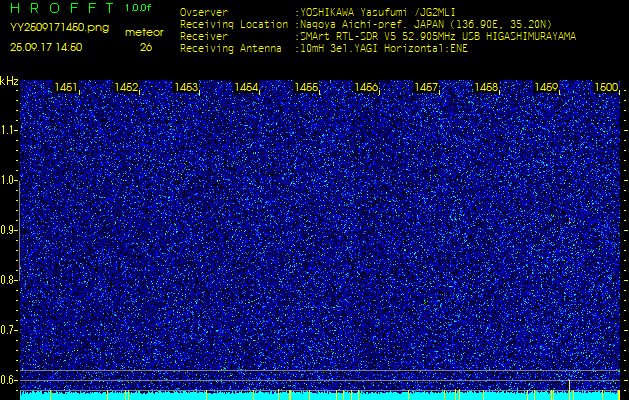Select the filename YY2509171450.png
Screen dimensions: 629x400
click(59, 28)
